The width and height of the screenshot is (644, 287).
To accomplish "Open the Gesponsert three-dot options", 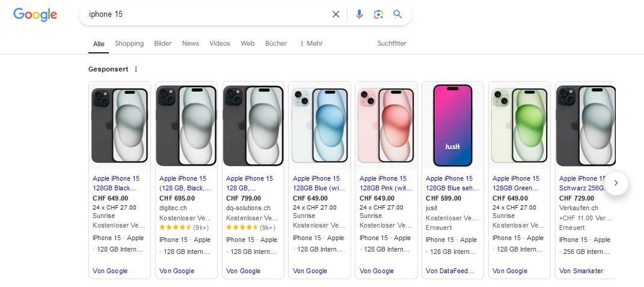I will pyautogui.click(x=136, y=69).
